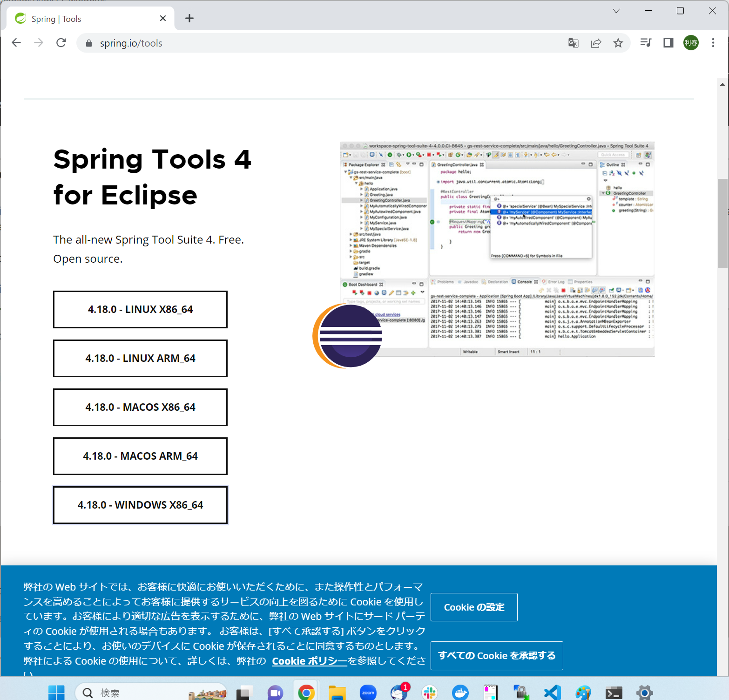Screen dimensions: 729x700
Task: Click the page's vertical scrollbar thumb
Action: pyautogui.click(x=722, y=224)
